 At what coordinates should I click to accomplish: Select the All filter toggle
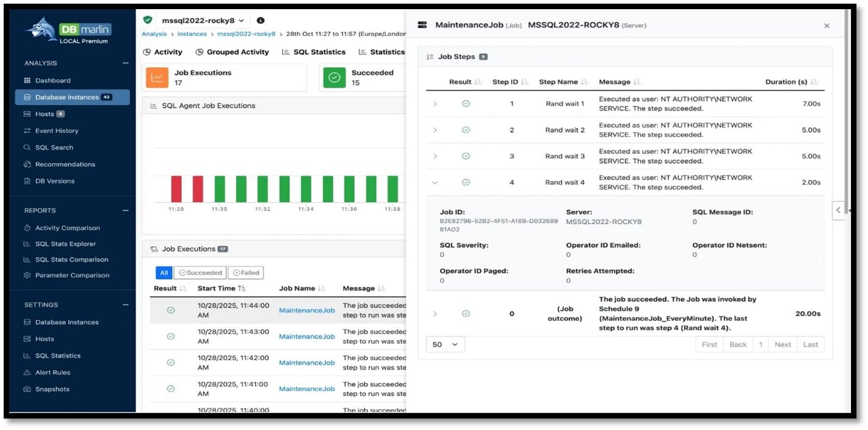click(x=164, y=273)
